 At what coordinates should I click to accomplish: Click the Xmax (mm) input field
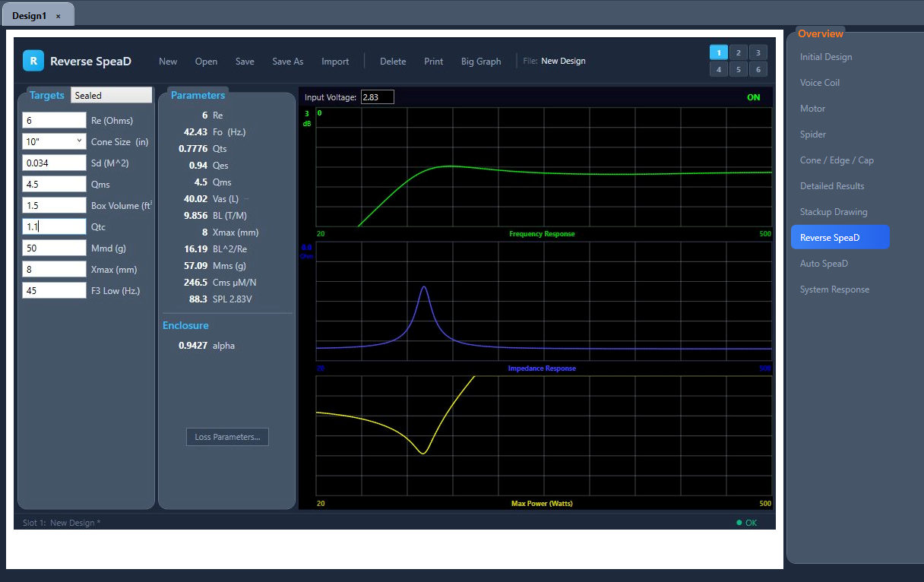tap(54, 269)
